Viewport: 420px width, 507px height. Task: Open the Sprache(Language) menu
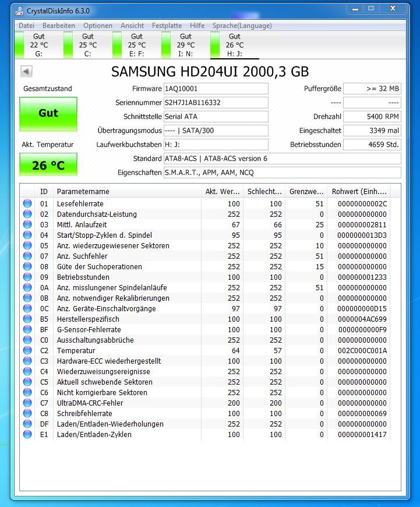242,26
